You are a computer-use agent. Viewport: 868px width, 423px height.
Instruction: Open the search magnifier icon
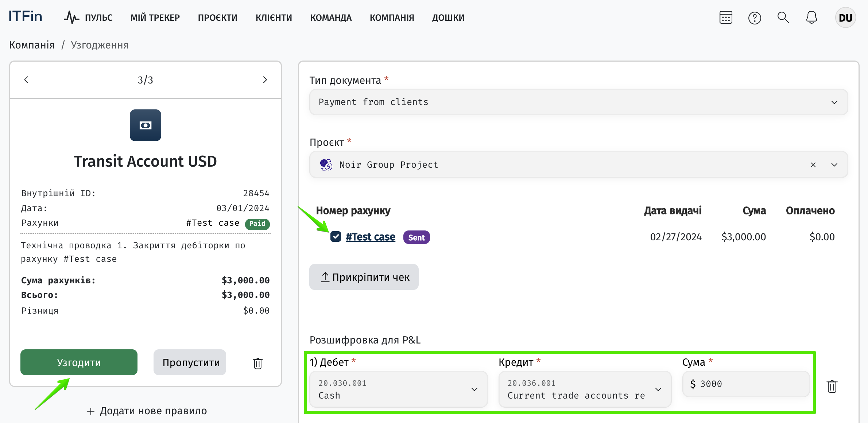(x=783, y=18)
